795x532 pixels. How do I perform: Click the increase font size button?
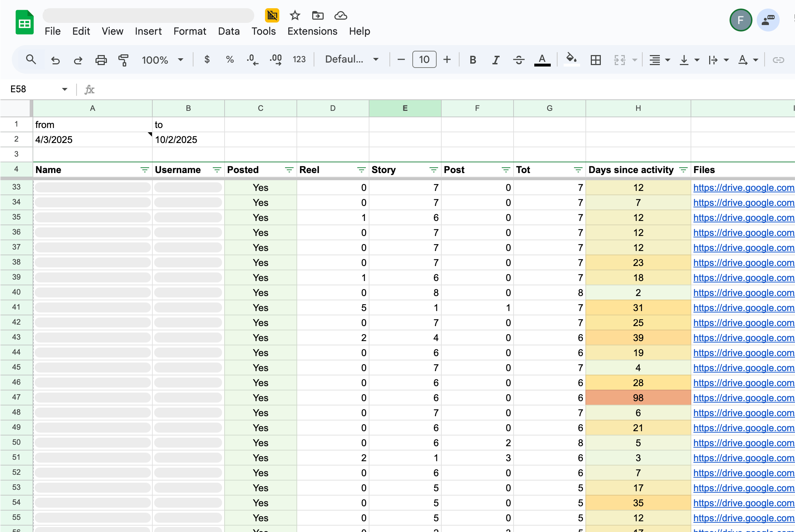(447, 59)
